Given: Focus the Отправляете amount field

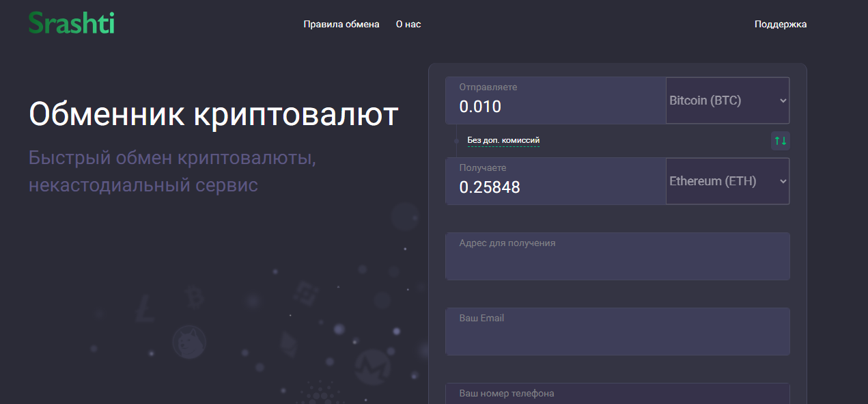Looking at the screenshot, I should [x=555, y=107].
